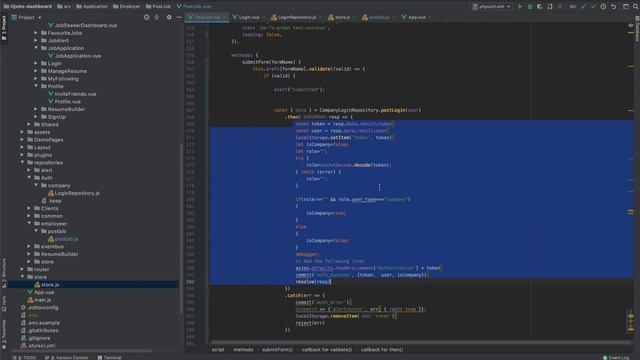This screenshot has height=360, width=640.
Task: Select .env.example file in the tree
Action: 40,323
